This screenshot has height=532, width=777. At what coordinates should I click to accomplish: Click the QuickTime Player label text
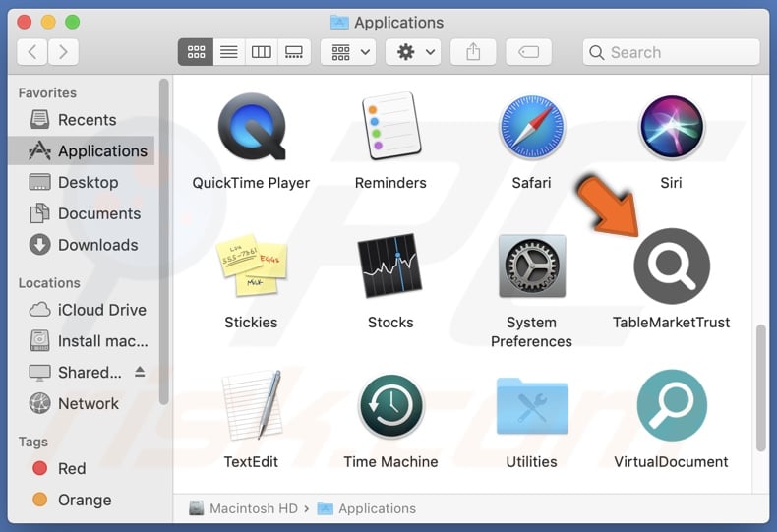click(251, 183)
